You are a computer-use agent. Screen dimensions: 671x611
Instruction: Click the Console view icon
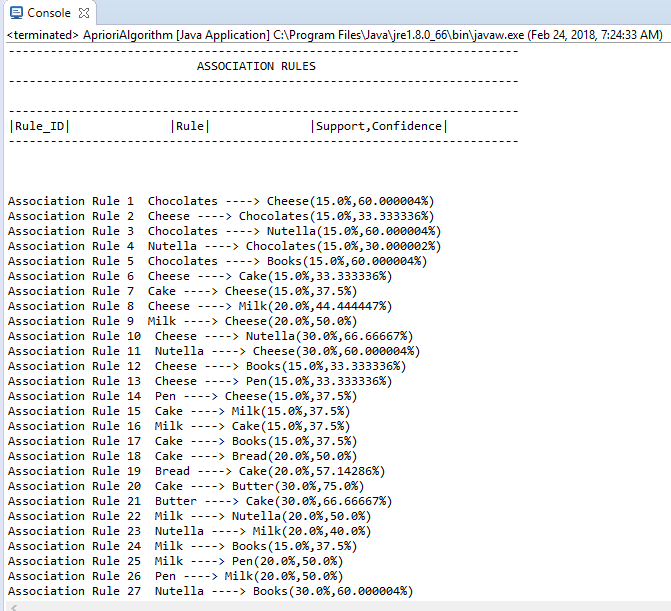(15, 13)
